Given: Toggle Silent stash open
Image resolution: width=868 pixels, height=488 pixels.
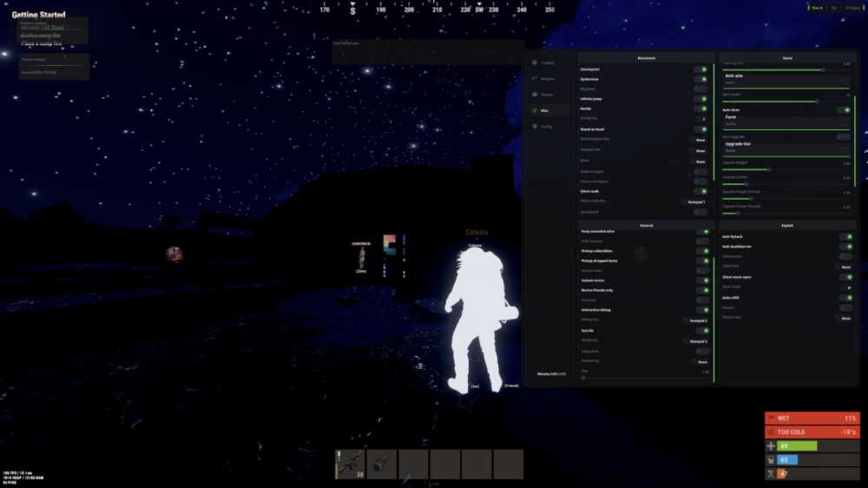Looking at the screenshot, I should (845, 277).
